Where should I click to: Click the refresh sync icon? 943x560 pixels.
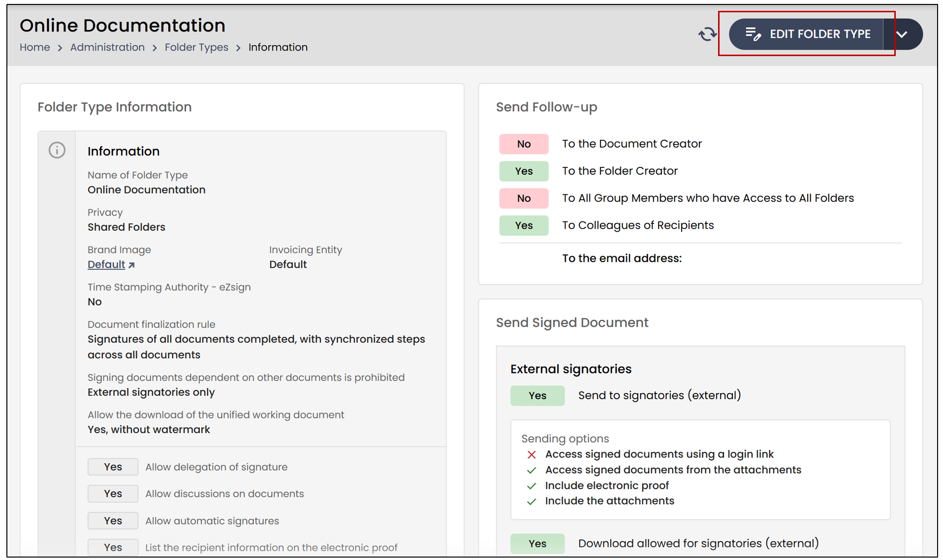tap(707, 34)
